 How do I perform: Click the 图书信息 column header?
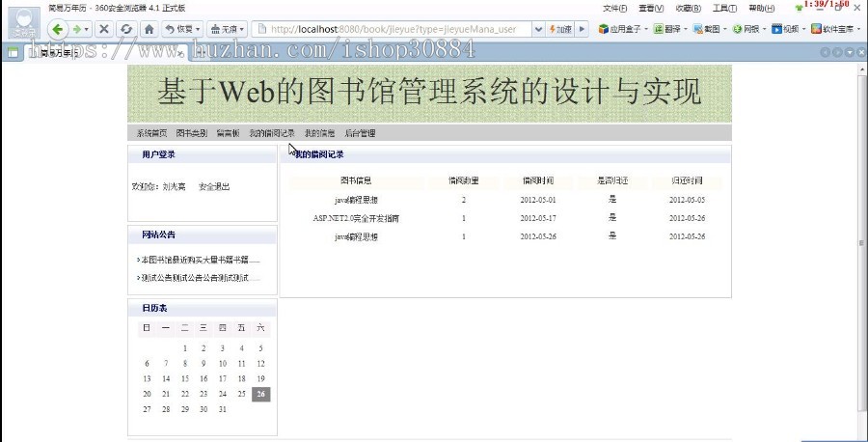pyautogui.click(x=356, y=180)
